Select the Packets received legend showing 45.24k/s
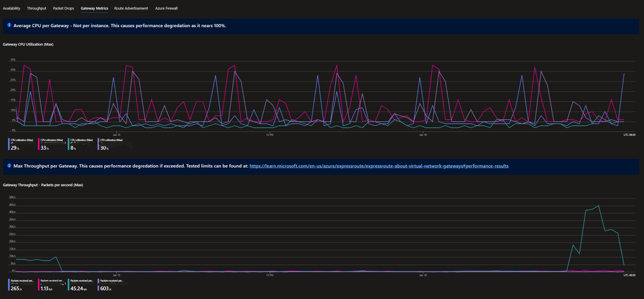Viewport: 644px width, 299px height. coord(82,285)
